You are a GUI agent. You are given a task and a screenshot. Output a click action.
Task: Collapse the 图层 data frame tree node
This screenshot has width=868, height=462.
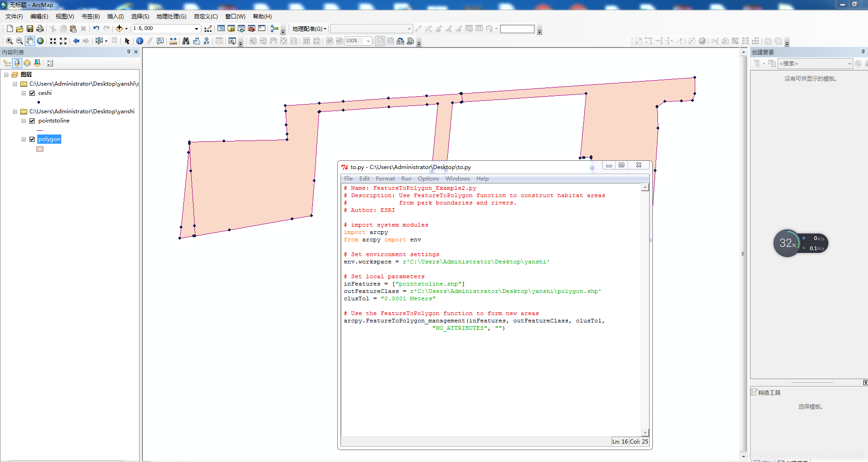(x=6, y=75)
